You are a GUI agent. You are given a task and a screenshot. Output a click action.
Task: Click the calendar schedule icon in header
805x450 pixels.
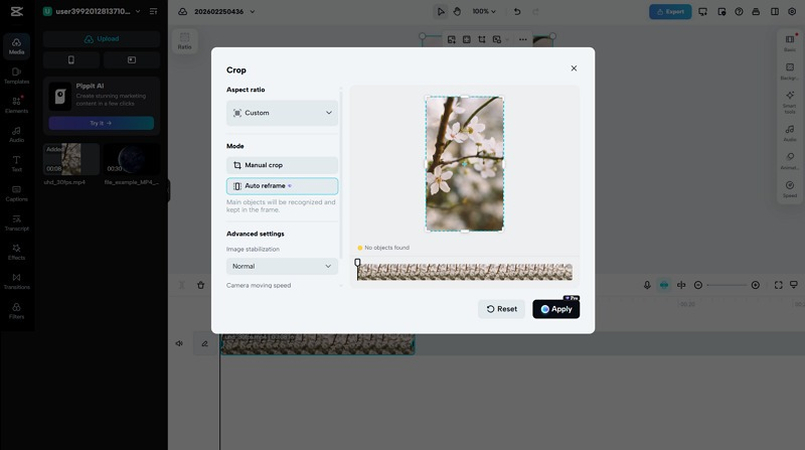(x=721, y=11)
